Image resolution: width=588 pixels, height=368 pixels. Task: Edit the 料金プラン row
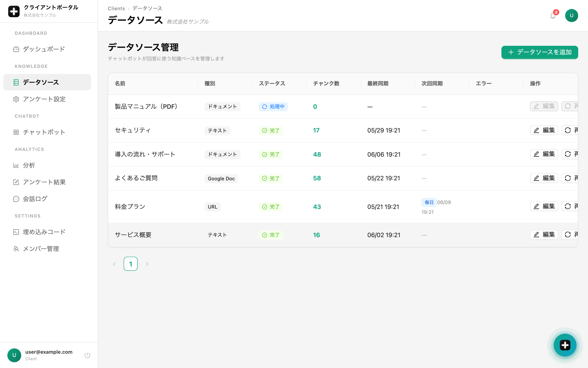544,206
